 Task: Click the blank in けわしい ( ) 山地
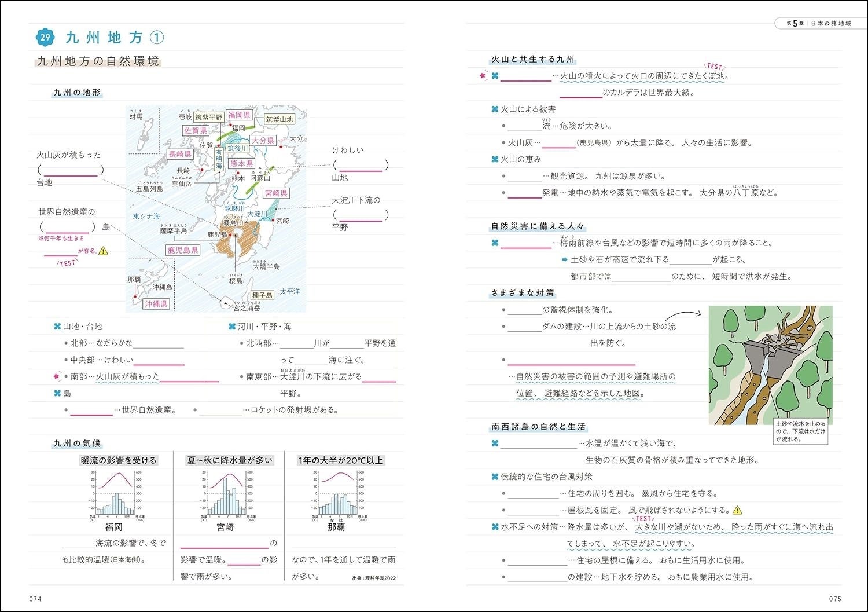pos(361,166)
